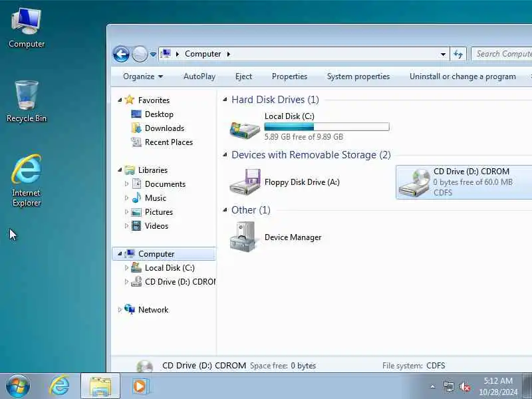Click the Show desktop button
The image size is (532, 399).
527,386
